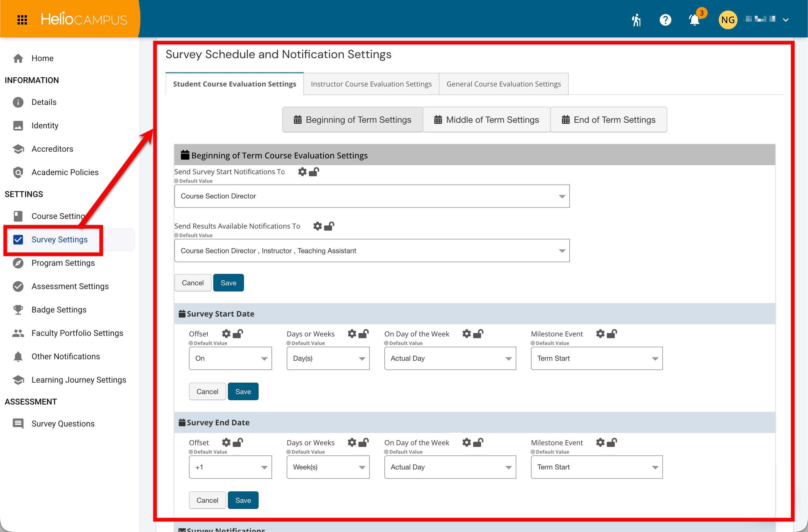Open the apps grid launcher icon
Screen dimensions: 808x532
coord(22,20)
